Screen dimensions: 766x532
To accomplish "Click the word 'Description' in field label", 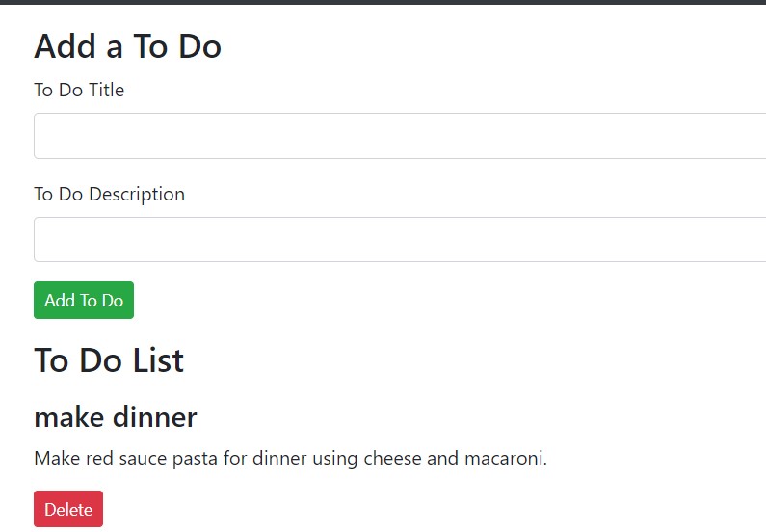I will click(x=137, y=195).
